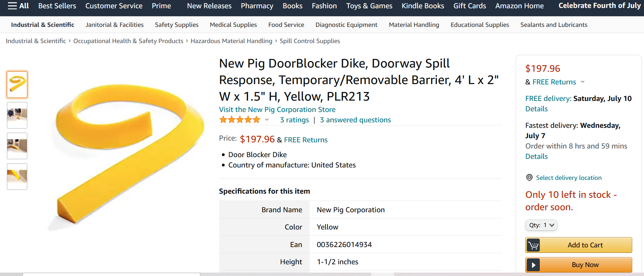
Task: Open the All hamburger menu
Action: pos(18,6)
